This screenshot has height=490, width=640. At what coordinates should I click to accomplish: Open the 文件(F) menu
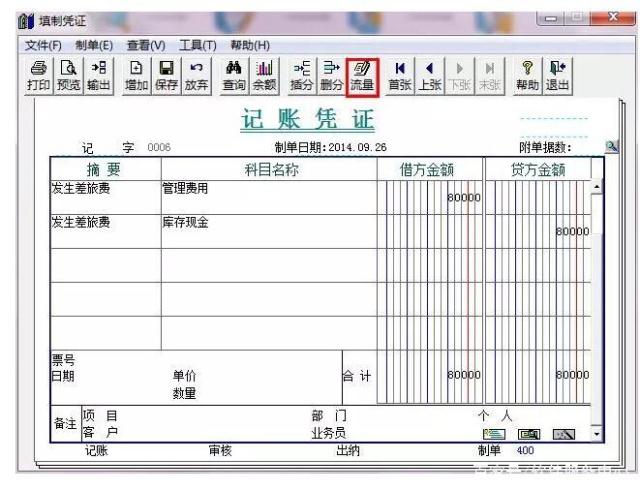click(x=43, y=45)
